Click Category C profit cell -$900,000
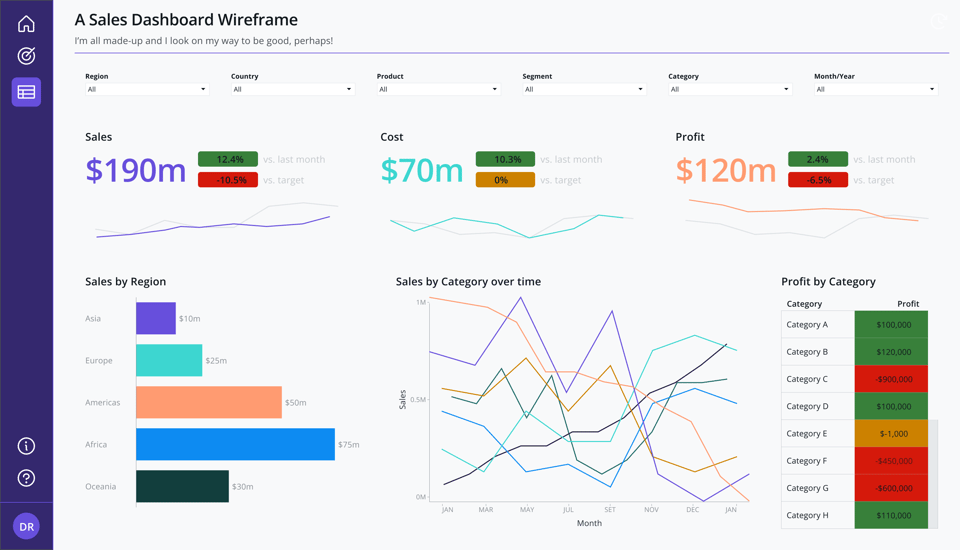Screen dimensions: 960x550 pyautogui.click(x=891, y=379)
